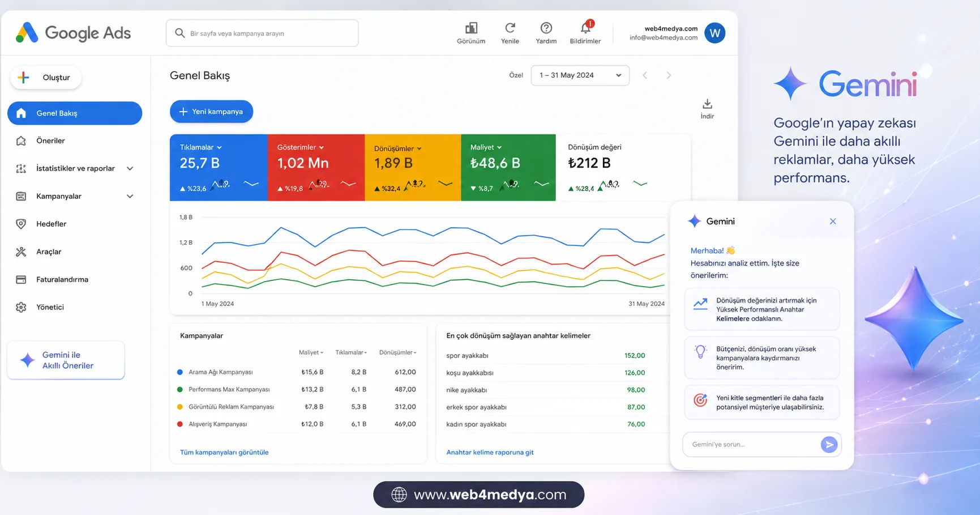Viewport: 980px width, 515px height.
Task: Open Tıklamalar metric dropdown
Action: pyautogui.click(x=201, y=147)
